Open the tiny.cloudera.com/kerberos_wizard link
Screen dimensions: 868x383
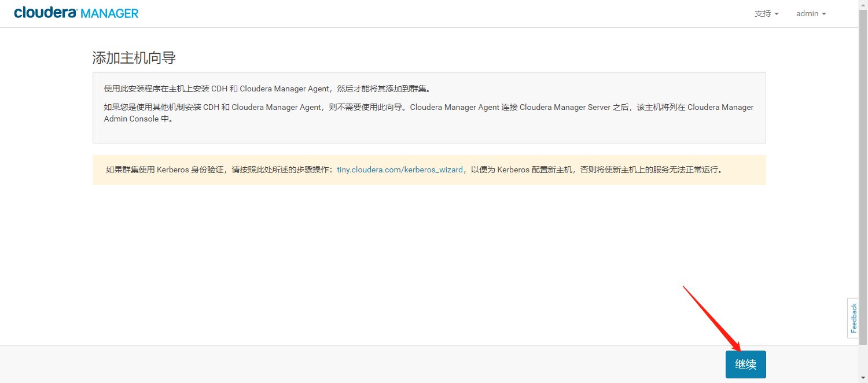(x=400, y=170)
